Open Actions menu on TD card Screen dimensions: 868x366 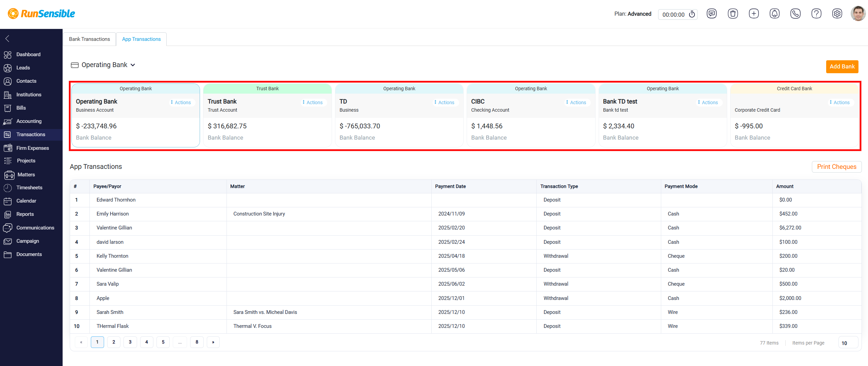point(444,102)
